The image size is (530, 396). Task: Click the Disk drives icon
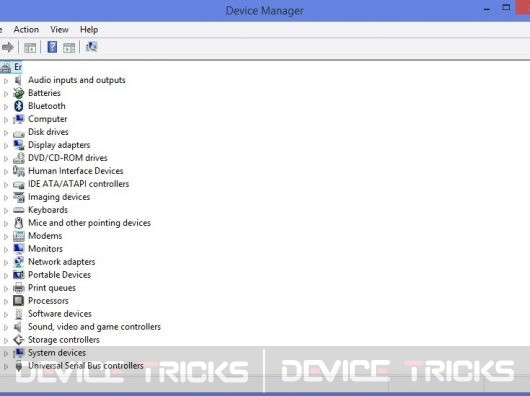[x=19, y=134]
